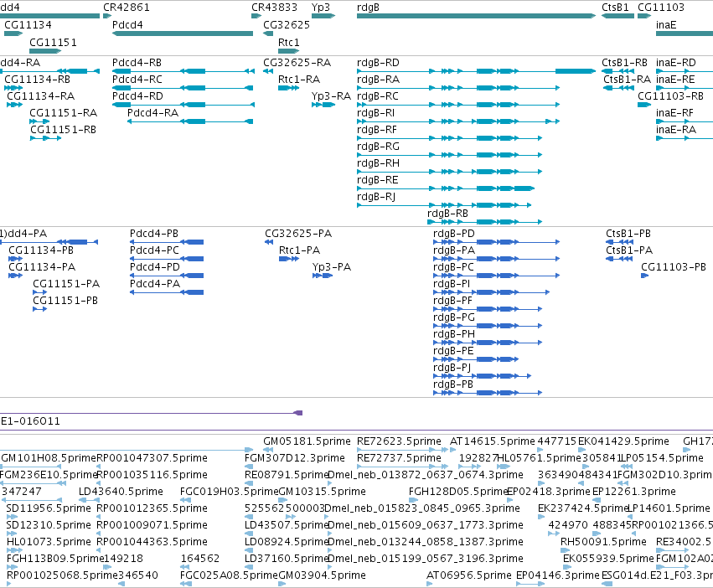Open transcript Pdcd4-RB

[x=137, y=63]
